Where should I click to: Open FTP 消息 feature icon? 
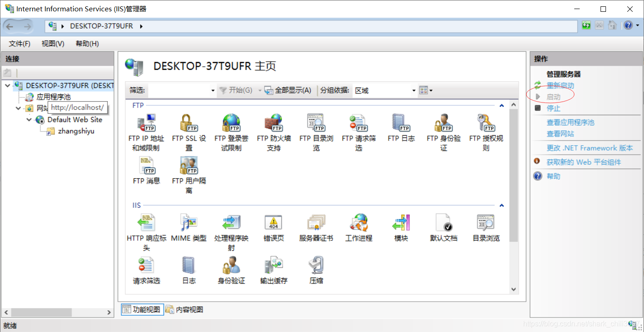[x=146, y=166]
